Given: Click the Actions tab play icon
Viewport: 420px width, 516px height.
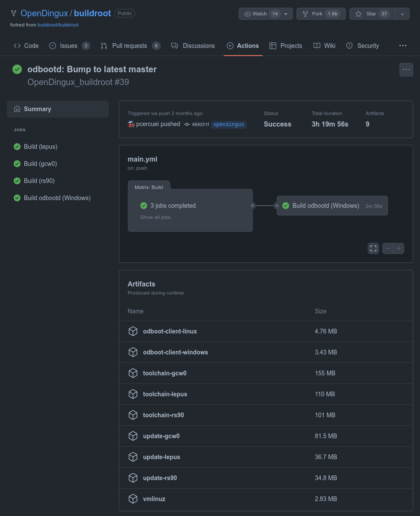Looking at the screenshot, I should coord(230,46).
